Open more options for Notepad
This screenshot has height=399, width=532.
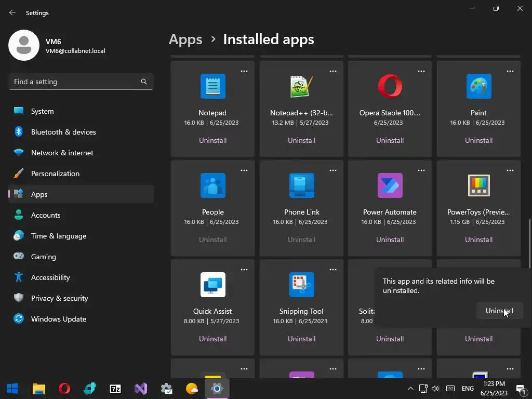[x=244, y=71]
